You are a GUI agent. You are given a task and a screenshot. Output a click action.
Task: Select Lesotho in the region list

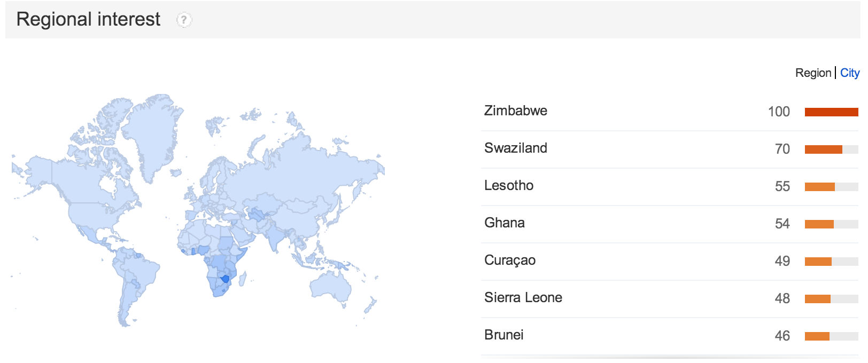[x=508, y=185]
